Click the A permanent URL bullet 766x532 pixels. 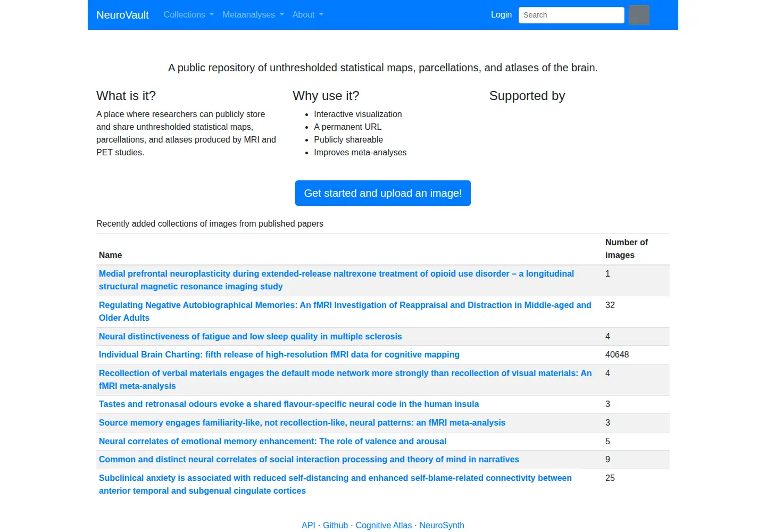[348, 127]
